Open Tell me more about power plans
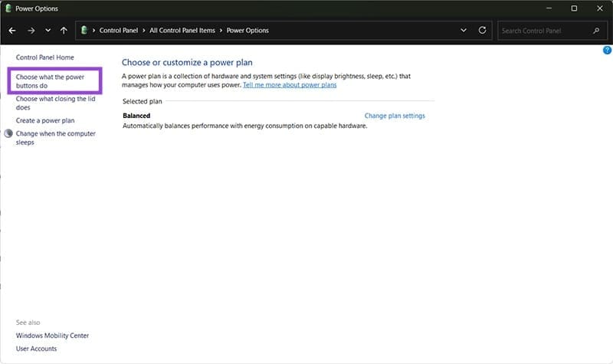The image size is (613, 364). pos(290,85)
